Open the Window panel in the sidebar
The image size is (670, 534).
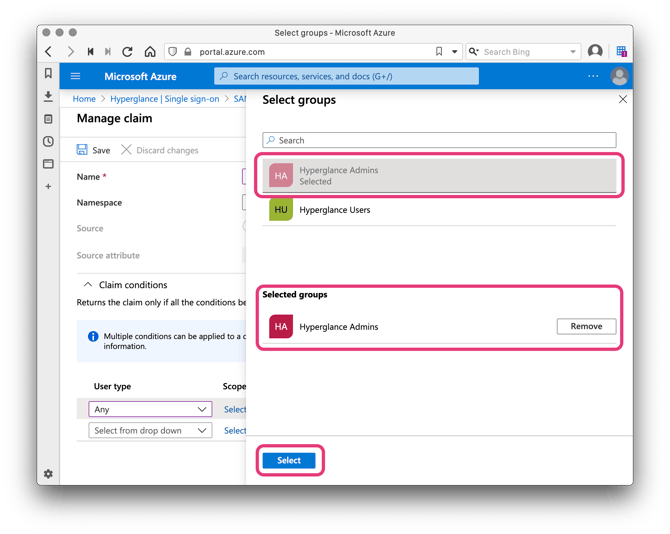48,164
